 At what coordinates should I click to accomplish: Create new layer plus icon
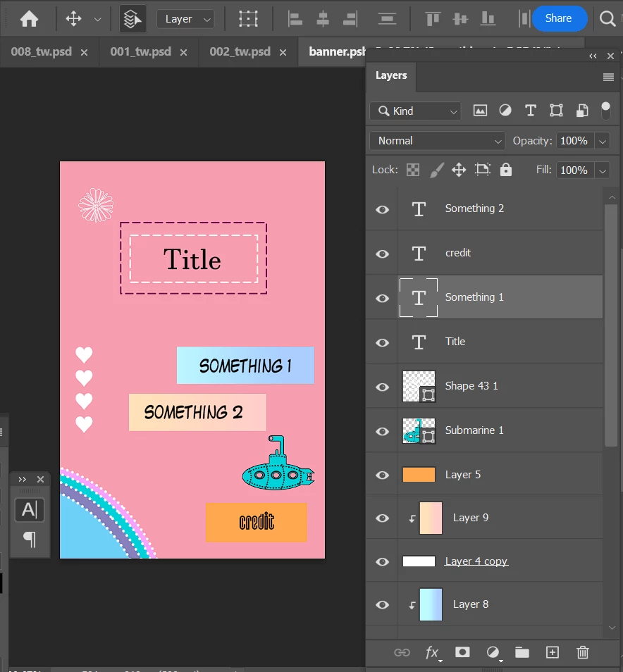[x=553, y=652]
